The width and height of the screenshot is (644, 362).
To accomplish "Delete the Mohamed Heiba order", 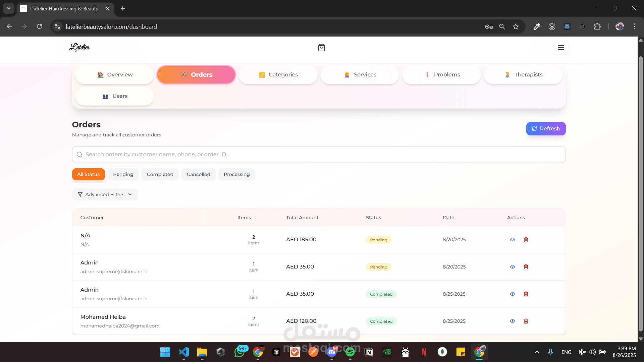I will click(526, 321).
